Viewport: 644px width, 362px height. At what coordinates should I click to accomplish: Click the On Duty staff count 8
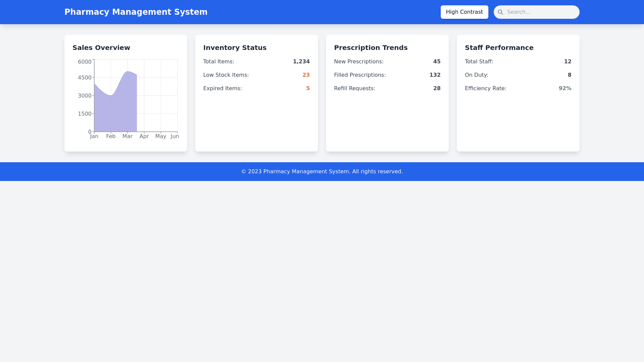pos(569,75)
